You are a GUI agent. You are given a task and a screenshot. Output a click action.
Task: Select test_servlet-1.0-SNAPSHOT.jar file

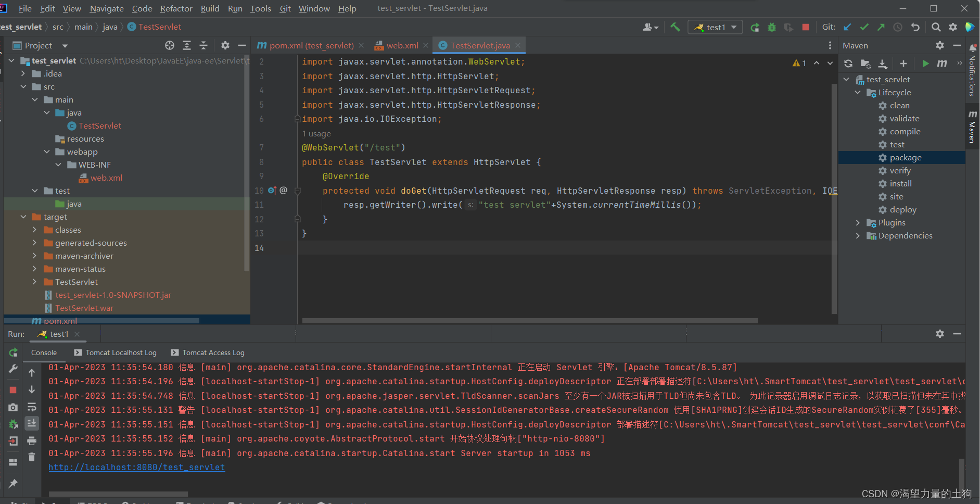[113, 295]
